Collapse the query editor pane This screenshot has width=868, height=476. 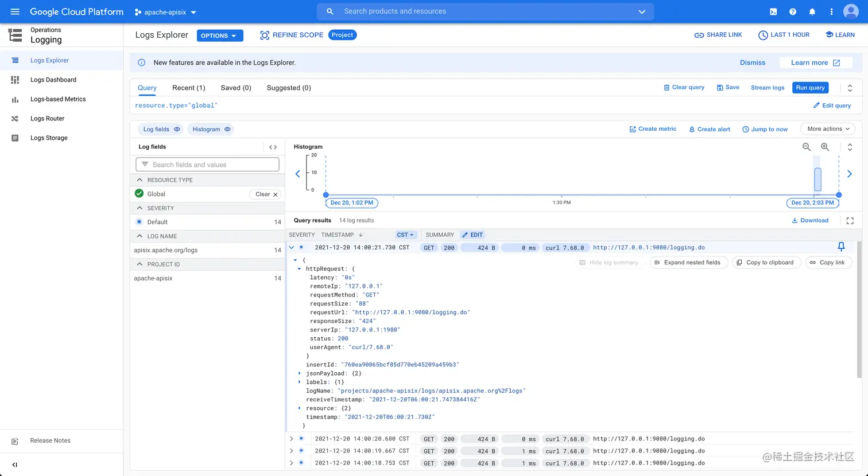click(x=850, y=88)
